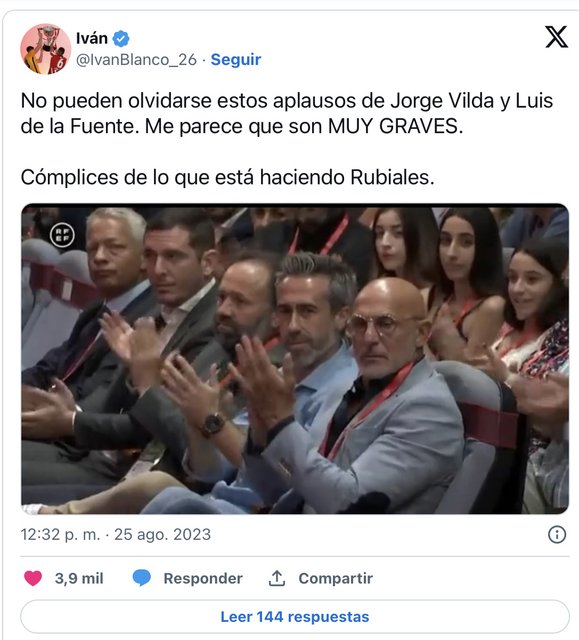View the 3,9 mil likes count

click(79, 578)
